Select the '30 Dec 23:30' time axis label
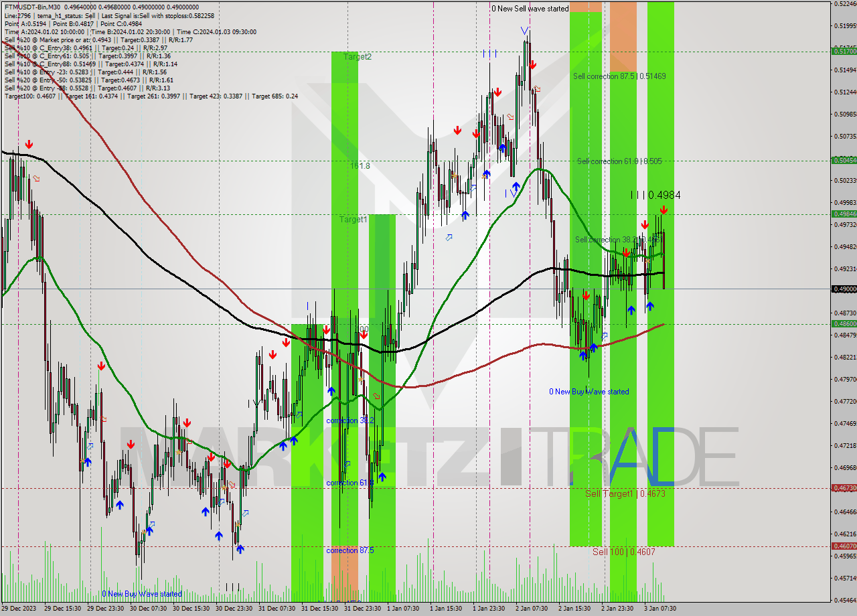Image resolution: width=857 pixels, height=616 pixels. point(234,609)
